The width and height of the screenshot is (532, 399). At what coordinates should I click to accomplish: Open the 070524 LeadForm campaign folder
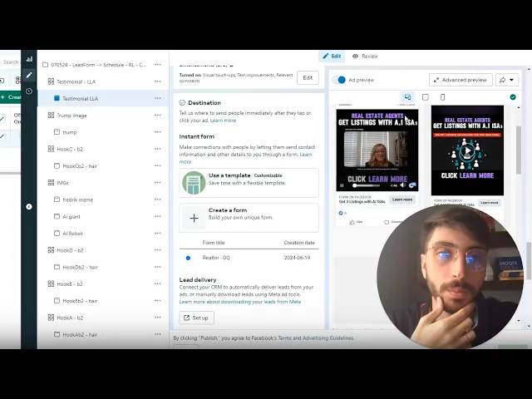98,65
